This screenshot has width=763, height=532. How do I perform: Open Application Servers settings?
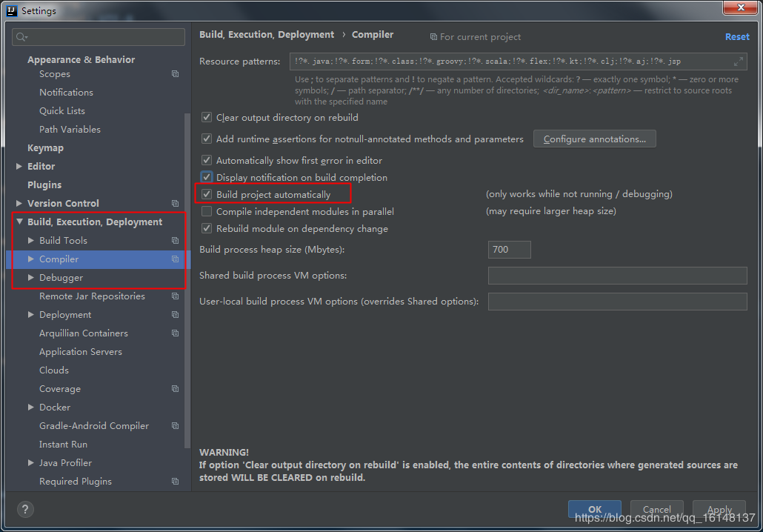(80, 351)
